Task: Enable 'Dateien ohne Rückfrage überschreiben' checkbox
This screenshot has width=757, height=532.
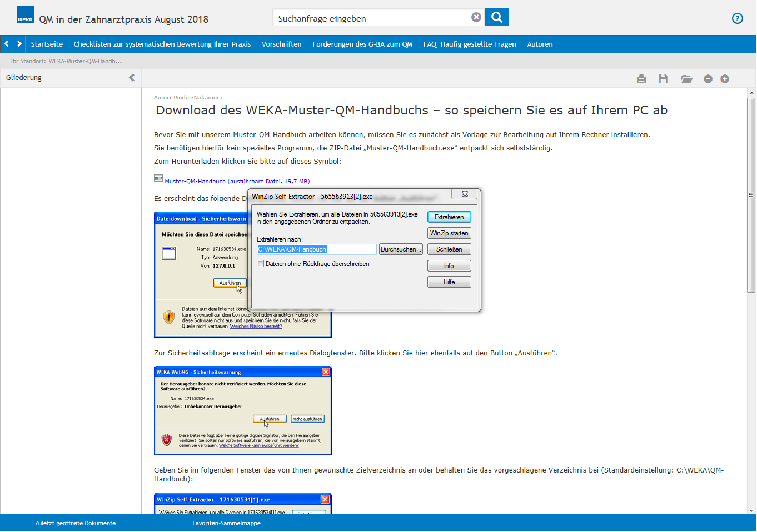Action: pos(260,264)
